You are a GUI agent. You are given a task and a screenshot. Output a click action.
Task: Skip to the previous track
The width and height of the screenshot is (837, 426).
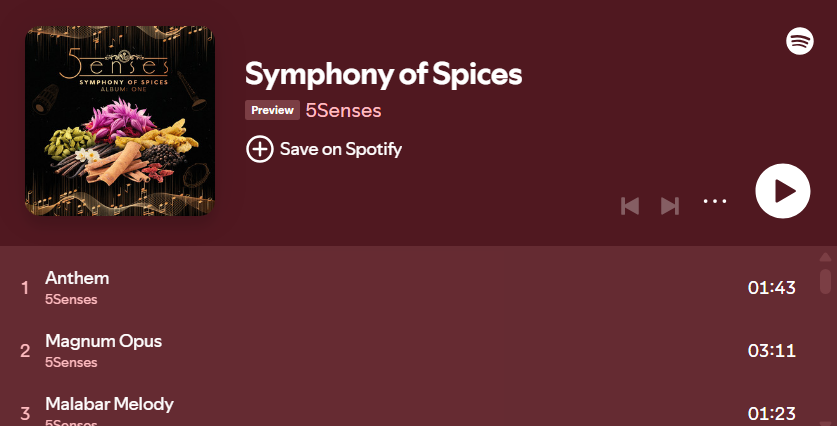pyautogui.click(x=630, y=206)
